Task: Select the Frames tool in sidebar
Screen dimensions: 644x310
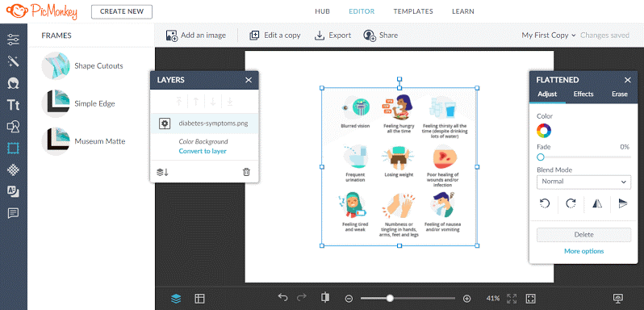Action: [14, 149]
